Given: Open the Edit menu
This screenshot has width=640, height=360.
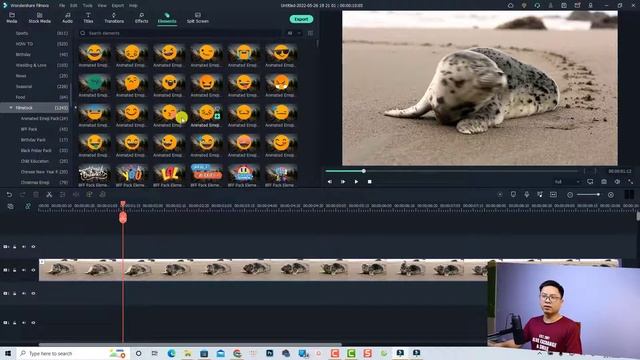Looking at the screenshot, I should click(73, 6).
